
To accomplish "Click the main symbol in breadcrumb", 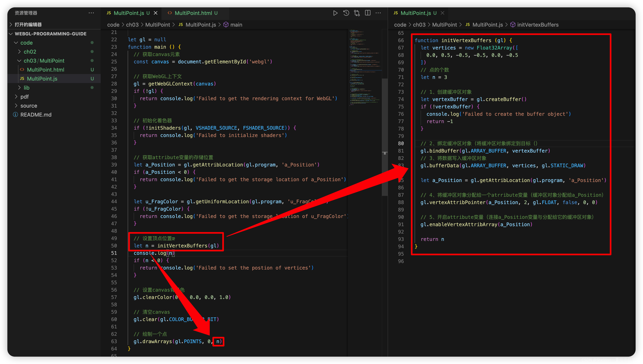I will [x=236, y=25].
